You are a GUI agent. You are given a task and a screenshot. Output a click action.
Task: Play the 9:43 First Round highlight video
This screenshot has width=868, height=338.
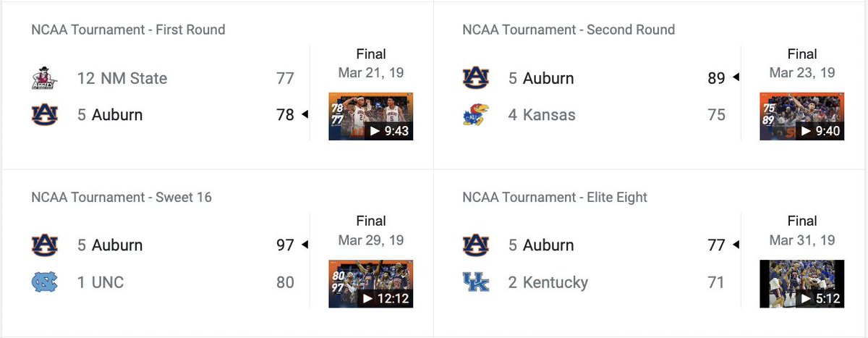click(x=370, y=116)
